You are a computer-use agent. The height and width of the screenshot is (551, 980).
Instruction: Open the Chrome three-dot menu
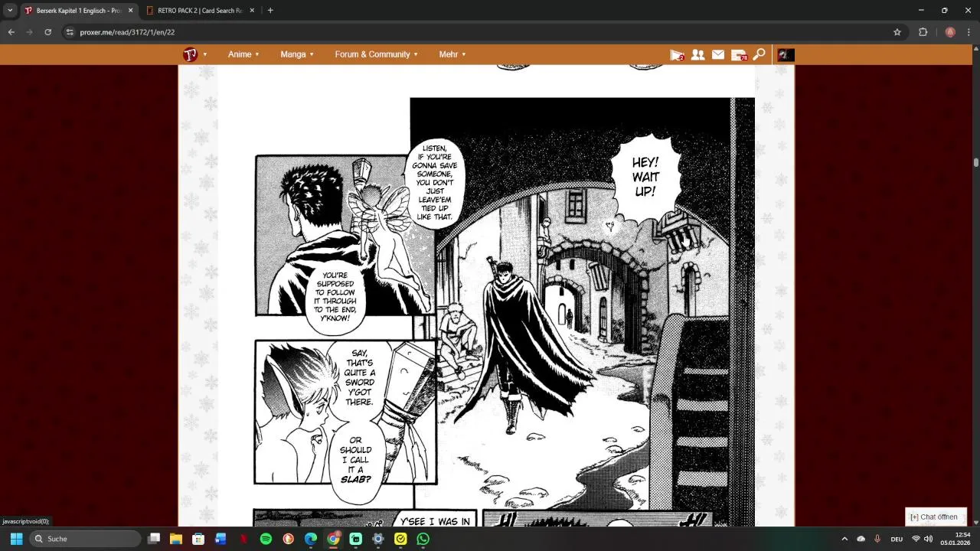tap(969, 32)
